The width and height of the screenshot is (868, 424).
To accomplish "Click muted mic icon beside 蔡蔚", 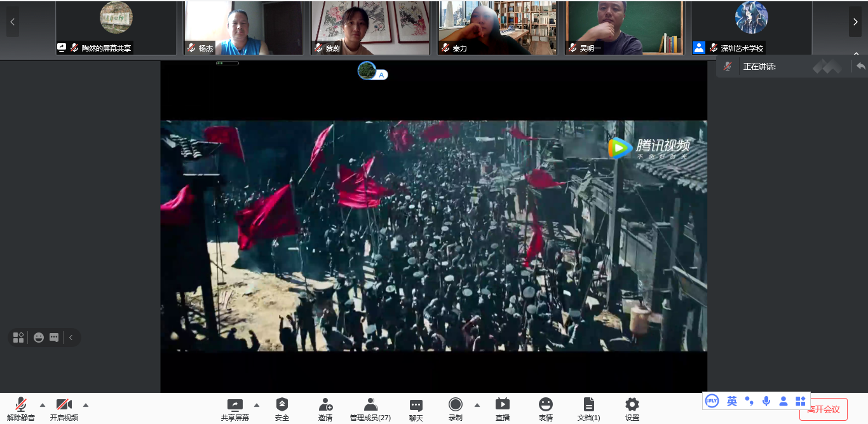I will (x=318, y=48).
